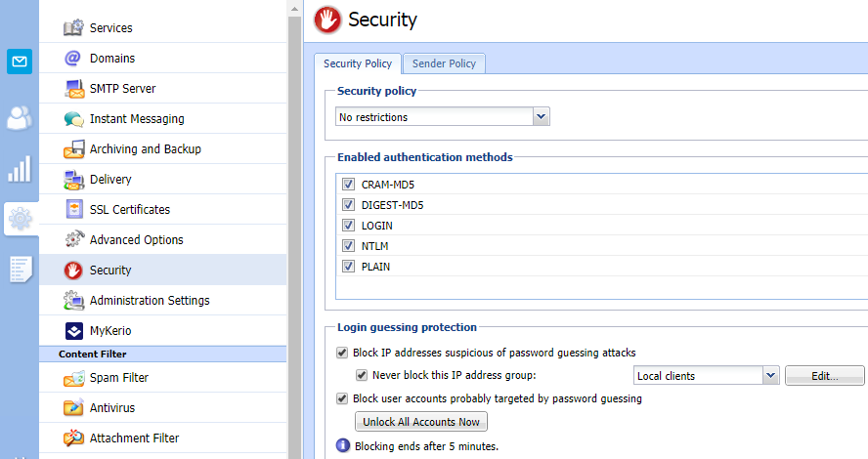Toggle the NTLM authentication checkbox
The width and height of the screenshot is (868, 459).
(x=348, y=246)
